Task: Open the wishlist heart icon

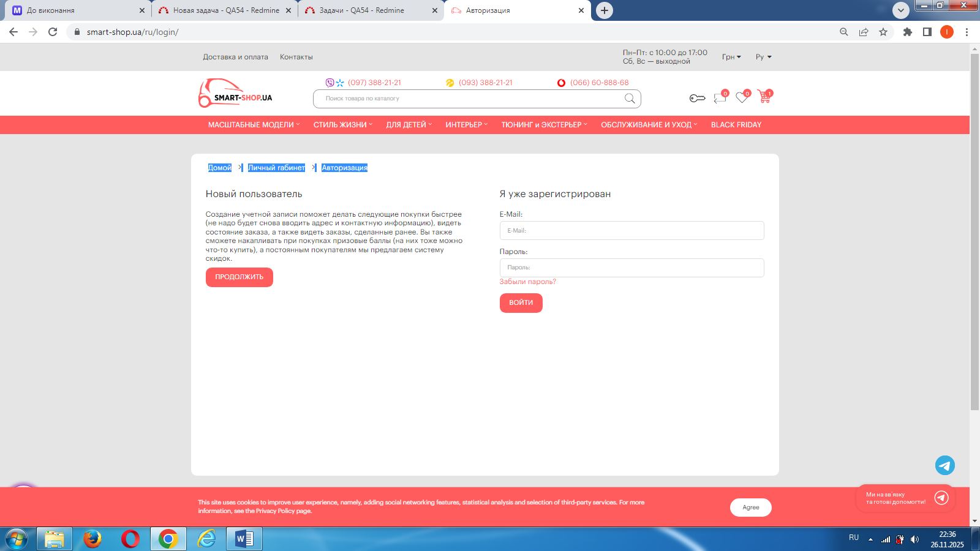Action: click(x=742, y=97)
